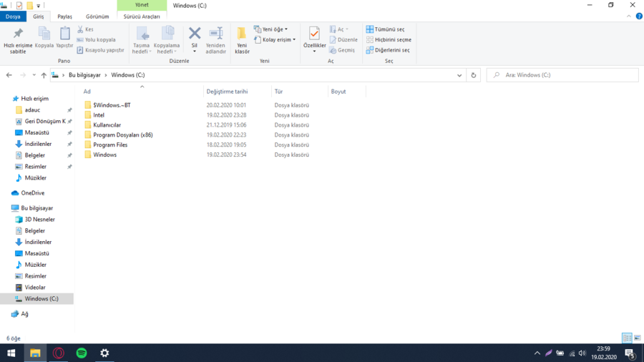The image size is (644, 362).
Task: Click the Sil (delete) icon in ribbon
Action: 194,34
